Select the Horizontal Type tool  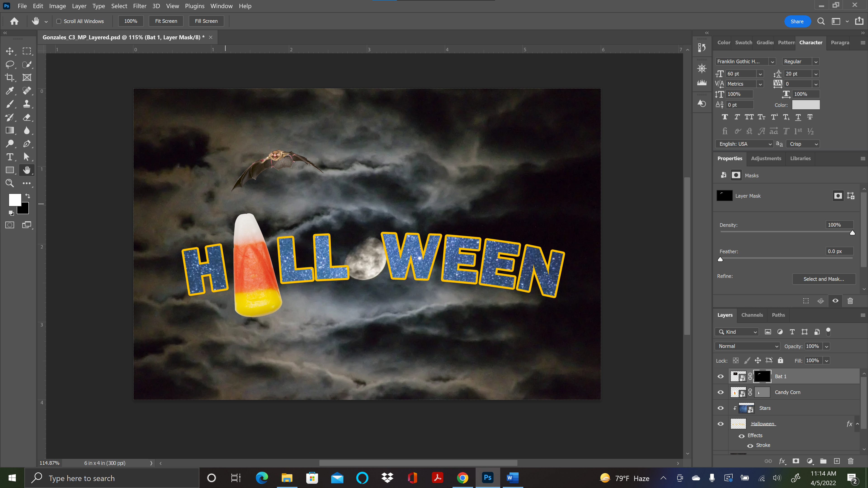coord(10,157)
